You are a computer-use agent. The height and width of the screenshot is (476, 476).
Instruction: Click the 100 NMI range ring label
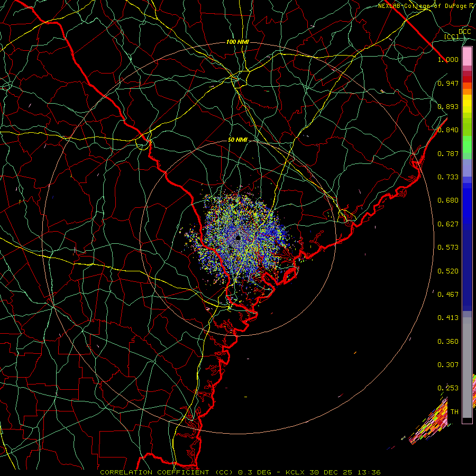237,42
